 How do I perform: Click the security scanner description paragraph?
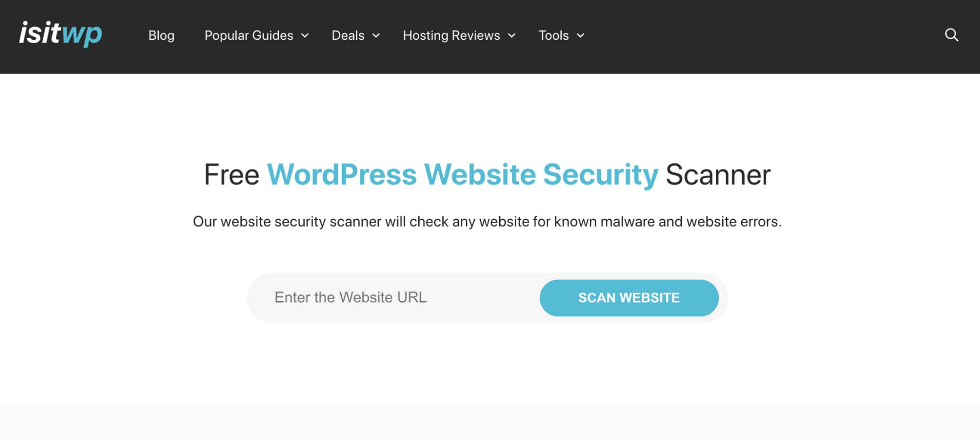[x=487, y=222]
